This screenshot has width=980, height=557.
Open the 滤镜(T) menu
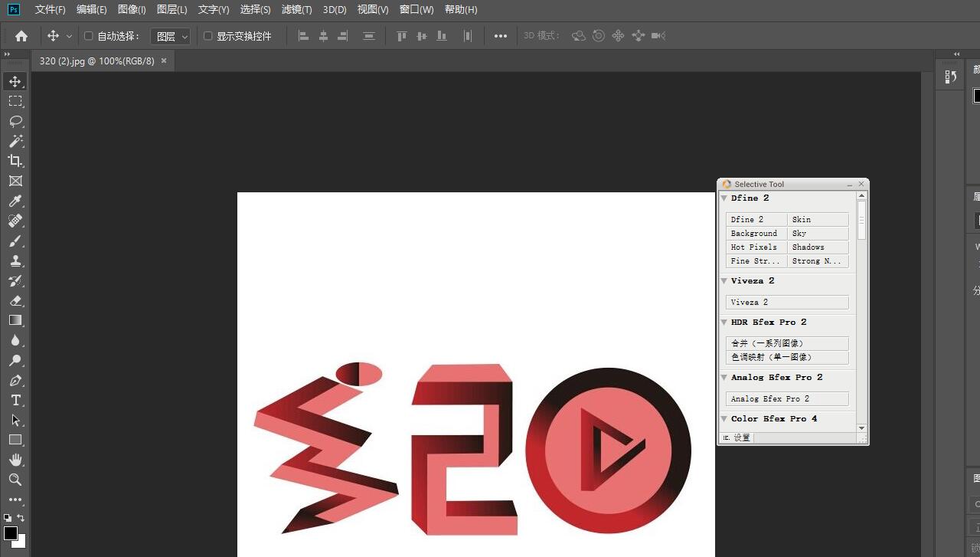point(296,10)
